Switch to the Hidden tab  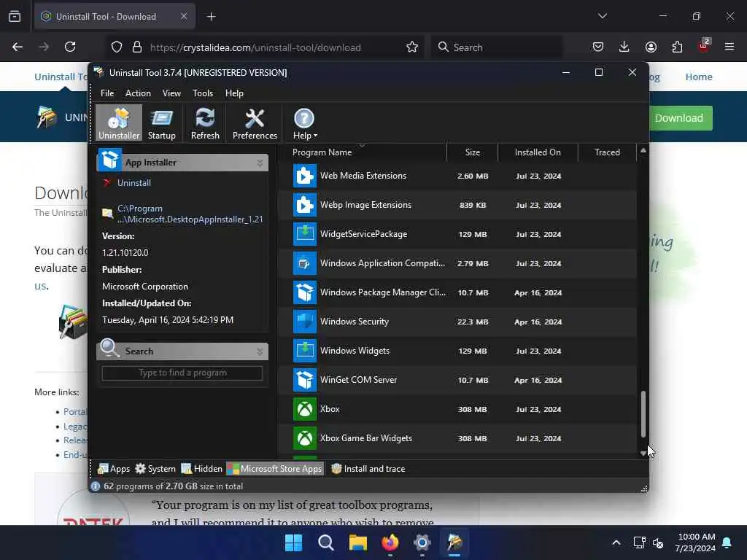pos(201,469)
